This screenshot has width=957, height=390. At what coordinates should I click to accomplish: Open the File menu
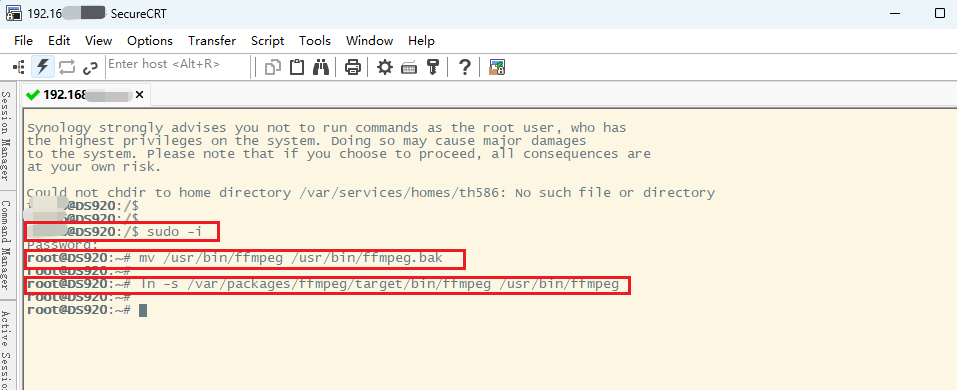(23, 41)
